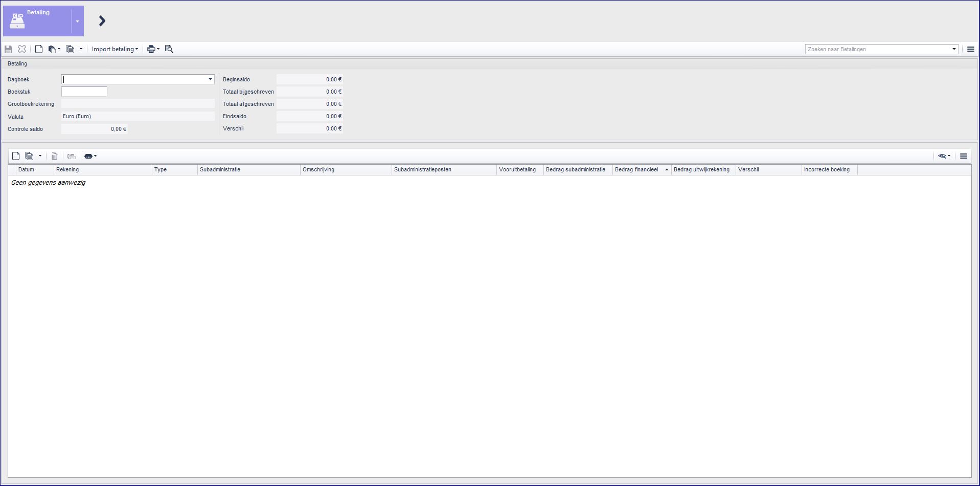Viewport: 980px width, 486px height.
Task: Click the Subadministratieposten column header
Action: point(444,170)
